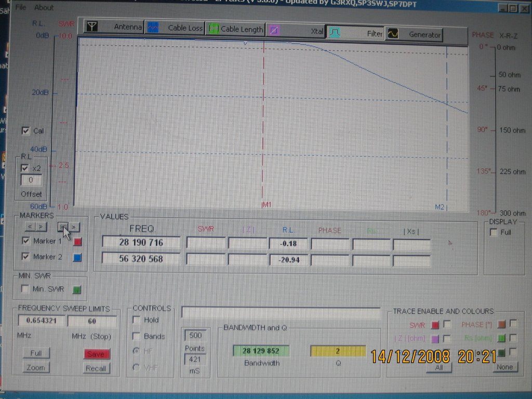Open the File menu

click(21, 7)
